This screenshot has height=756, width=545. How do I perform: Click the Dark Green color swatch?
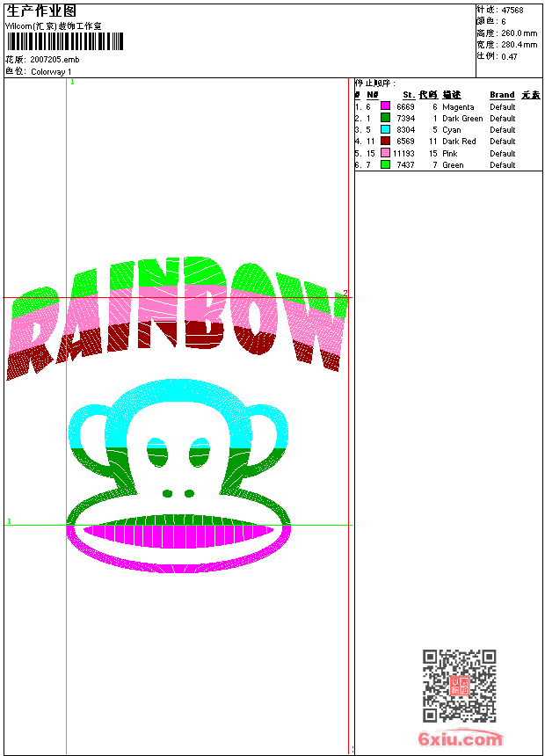point(385,118)
